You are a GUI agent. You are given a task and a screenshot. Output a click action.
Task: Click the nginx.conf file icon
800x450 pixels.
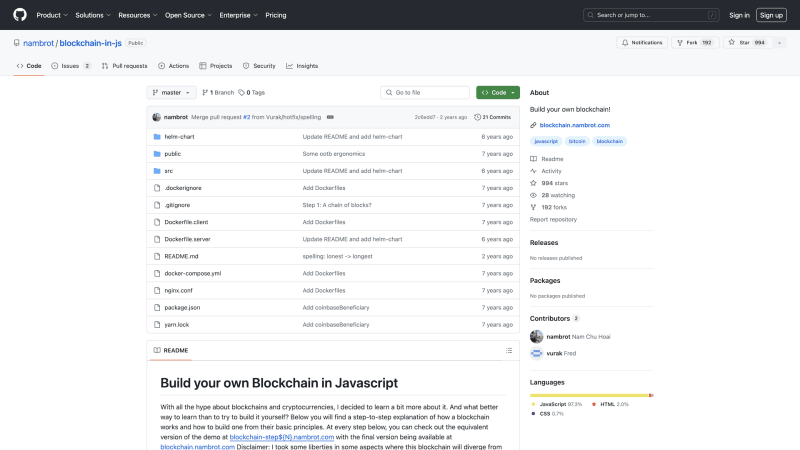(157, 290)
